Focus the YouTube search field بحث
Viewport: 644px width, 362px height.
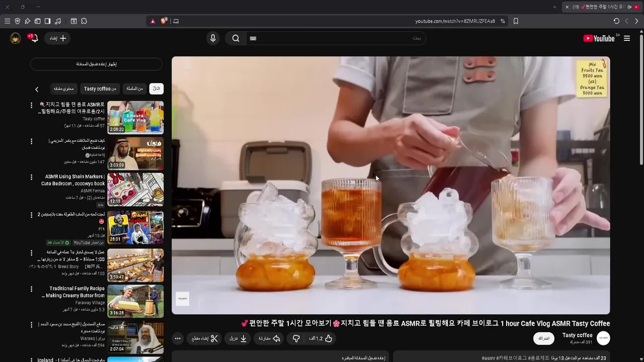pos(336,38)
